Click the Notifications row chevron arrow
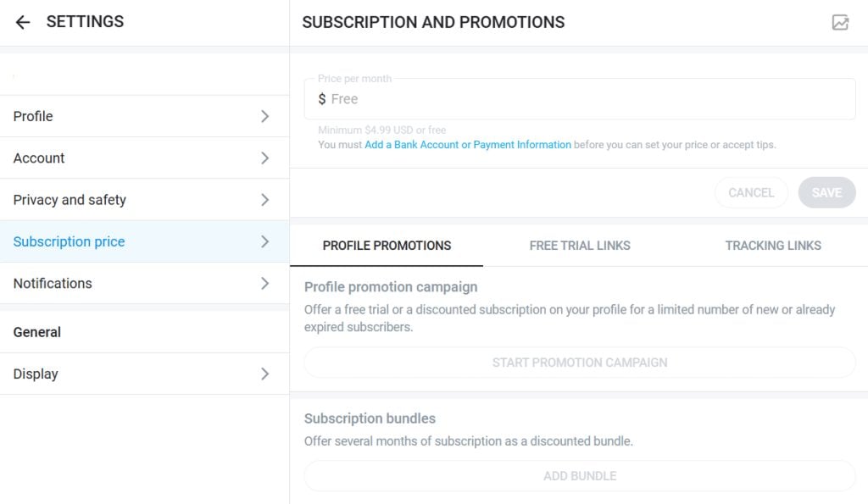The height and width of the screenshot is (504, 868). pos(264,283)
